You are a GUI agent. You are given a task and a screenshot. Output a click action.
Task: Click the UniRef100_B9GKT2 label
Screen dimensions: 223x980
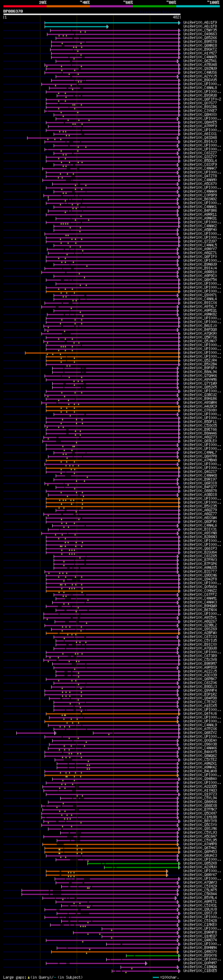point(200,49)
